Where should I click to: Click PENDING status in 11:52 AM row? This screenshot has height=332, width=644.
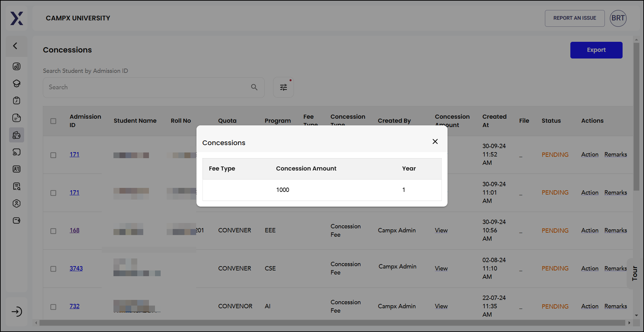tap(555, 155)
